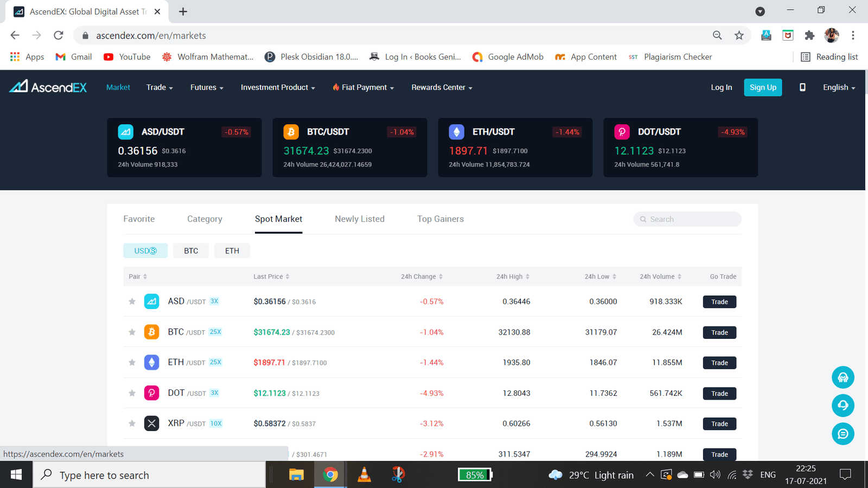Sort table by 24h Change
This screenshot has width=868, height=488.
point(422,277)
